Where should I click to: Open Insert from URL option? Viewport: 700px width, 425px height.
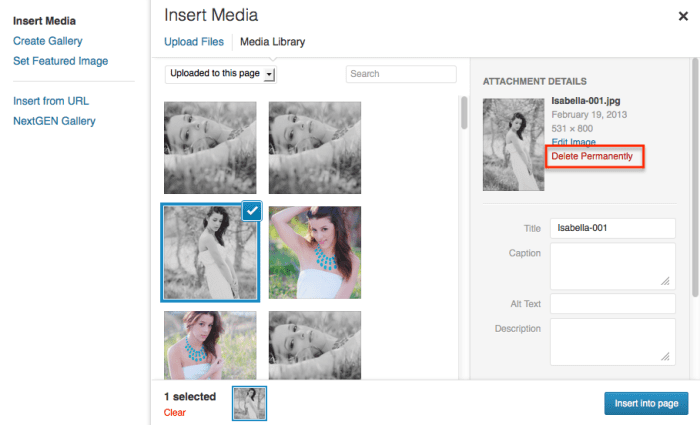pos(51,101)
